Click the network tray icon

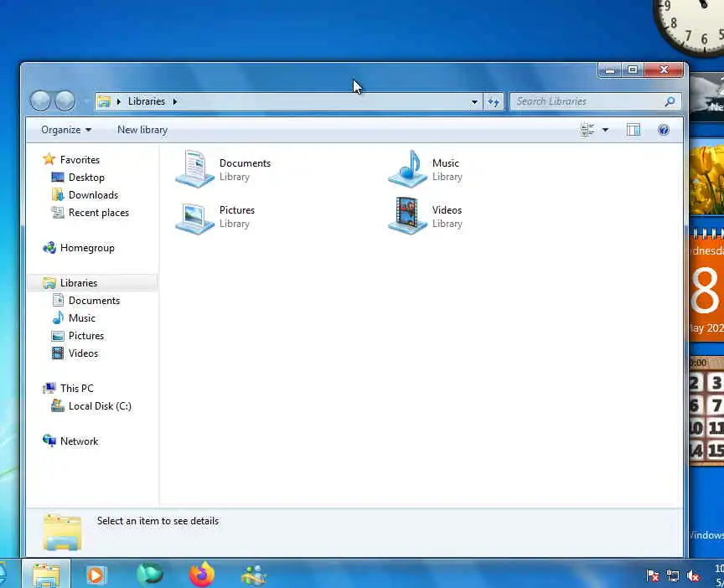click(x=673, y=575)
